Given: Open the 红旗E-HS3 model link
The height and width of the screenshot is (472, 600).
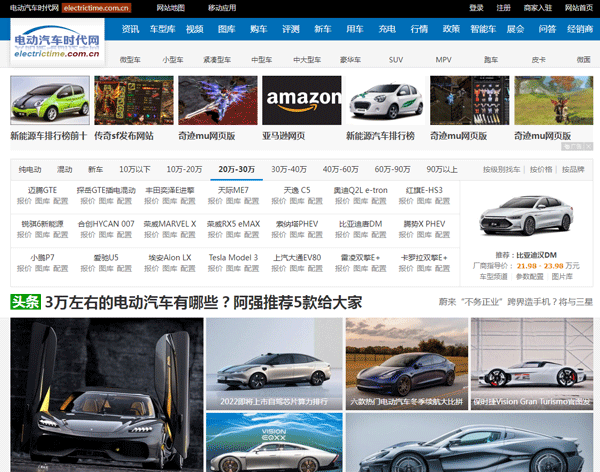Looking at the screenshot, I should 424,190.
